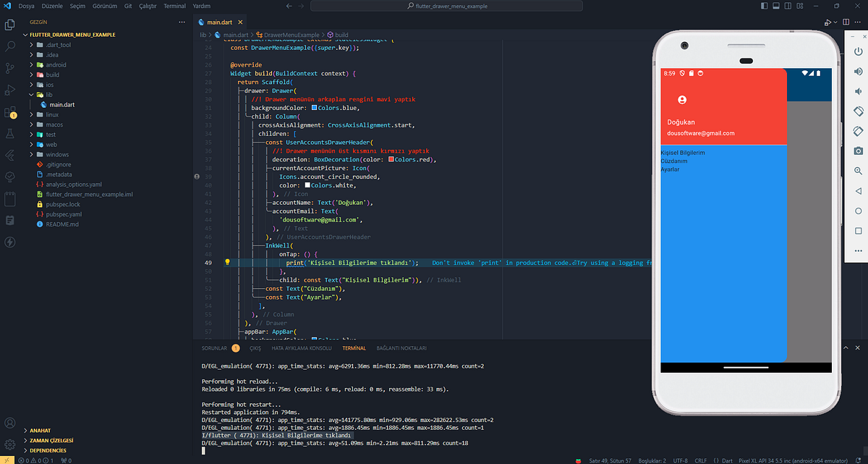Open README.md in the file tree
Screen dimensions: 868x464
(62, 224)
